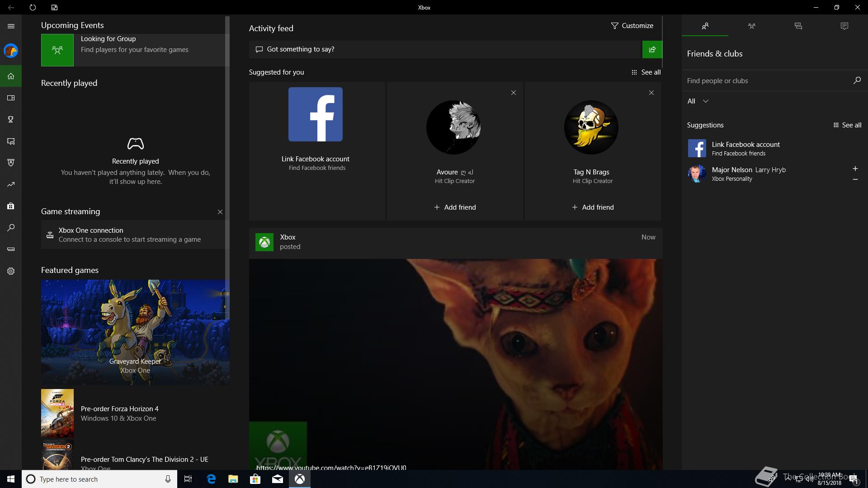
Task: Click the search magnifier in Friends panel
Action: (x=857, y=80)
